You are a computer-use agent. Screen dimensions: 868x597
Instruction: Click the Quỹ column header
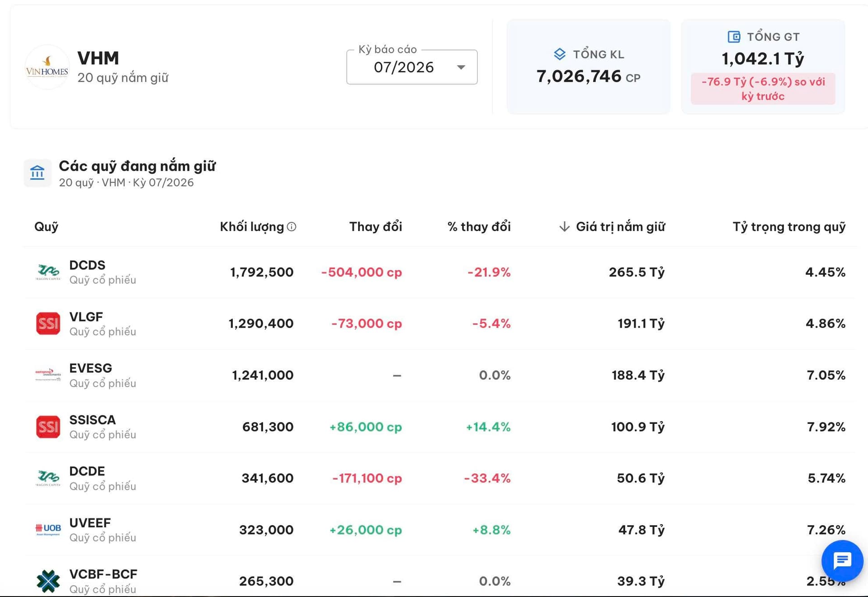[46, 226]
